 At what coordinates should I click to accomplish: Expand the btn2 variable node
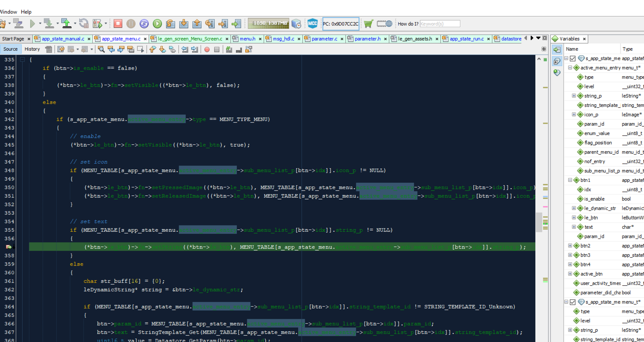click(570, 246)
